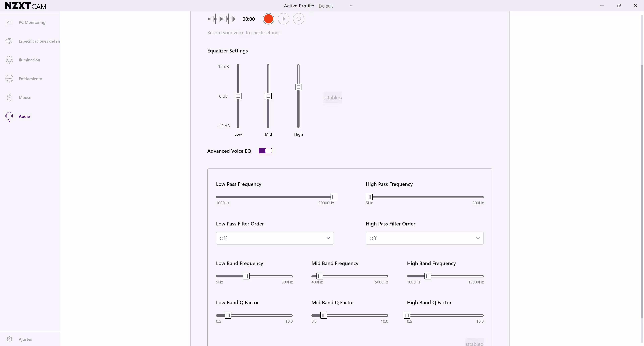Open the Active Profile Default dropdown
This screenshot has width=644, height=346.
(x=335, y=6)
